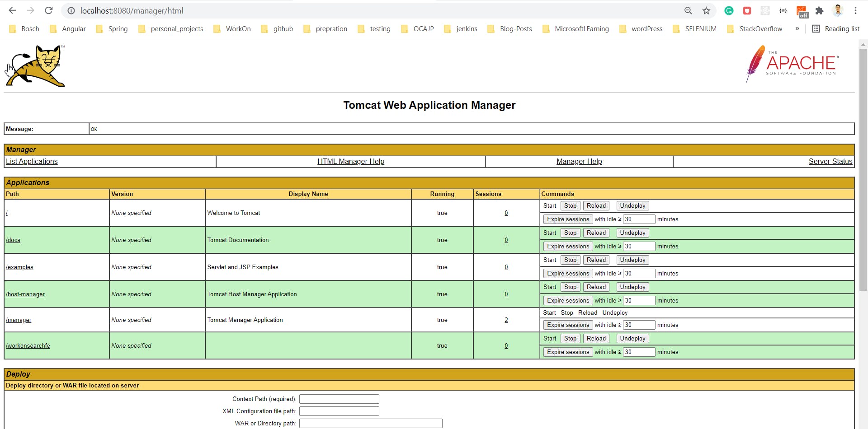Click the site info icon in address bar

(71, 10)
